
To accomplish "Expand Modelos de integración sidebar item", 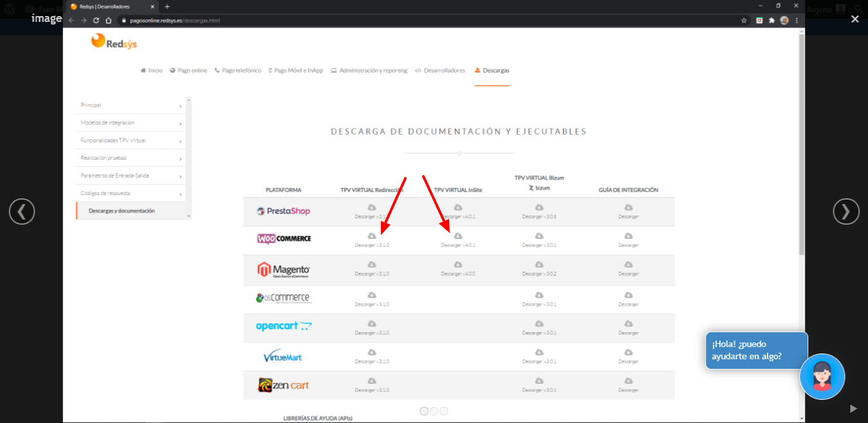I will click(x=131, y=122).
